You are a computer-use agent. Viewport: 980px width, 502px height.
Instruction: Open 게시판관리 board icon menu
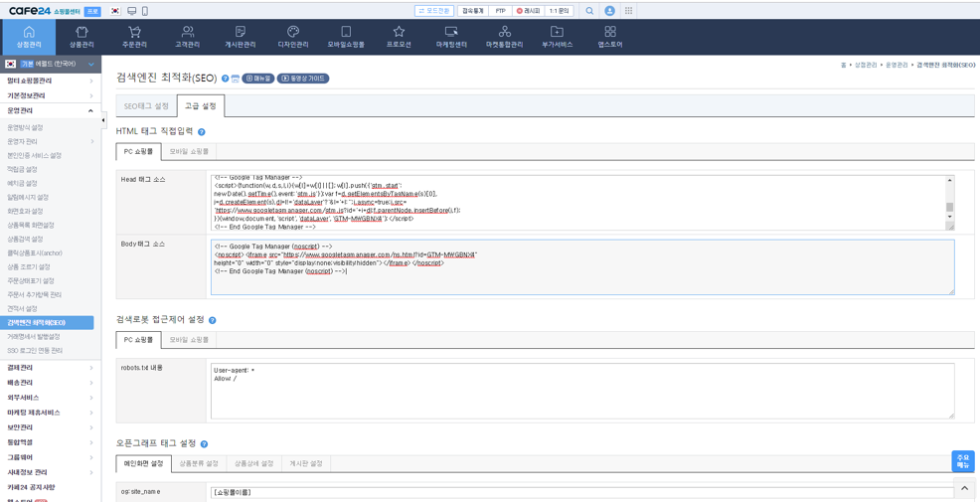click(x=240, y=37)
